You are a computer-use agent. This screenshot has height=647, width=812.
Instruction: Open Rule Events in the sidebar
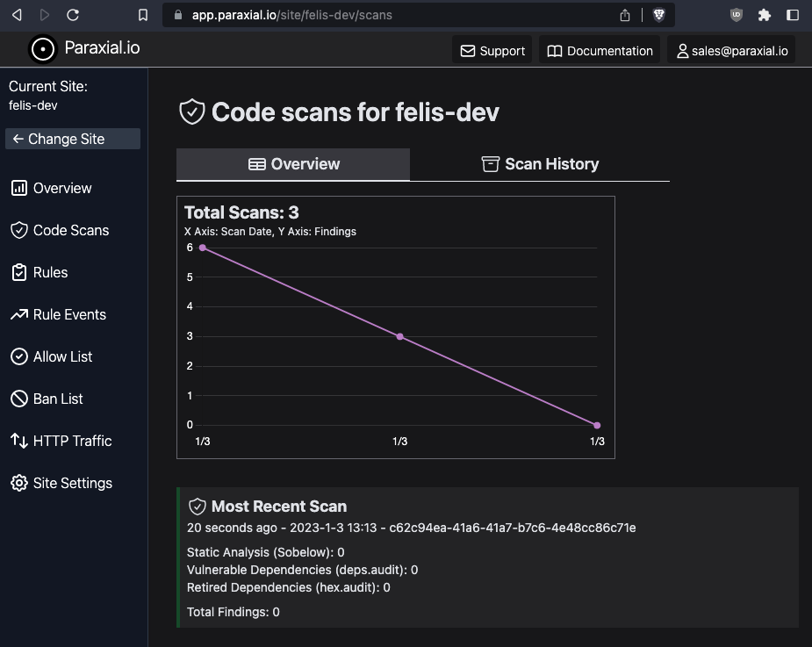point(69,314)
